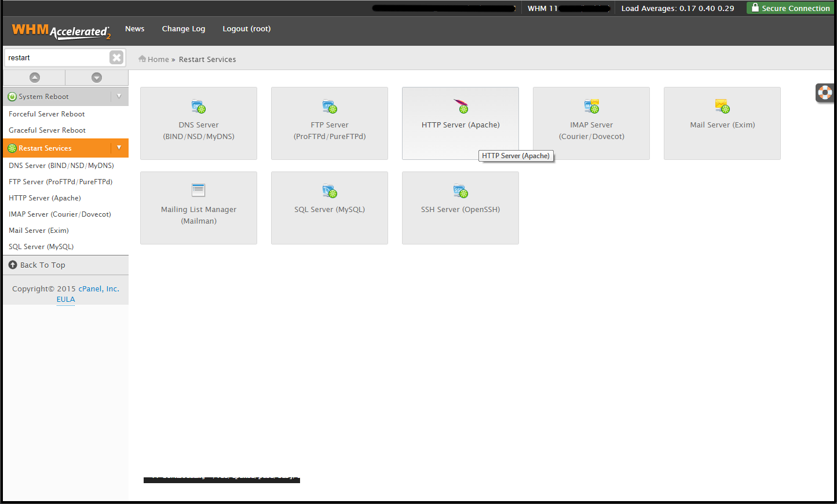Click the DNS Server tile icon

tap(199, 107)
